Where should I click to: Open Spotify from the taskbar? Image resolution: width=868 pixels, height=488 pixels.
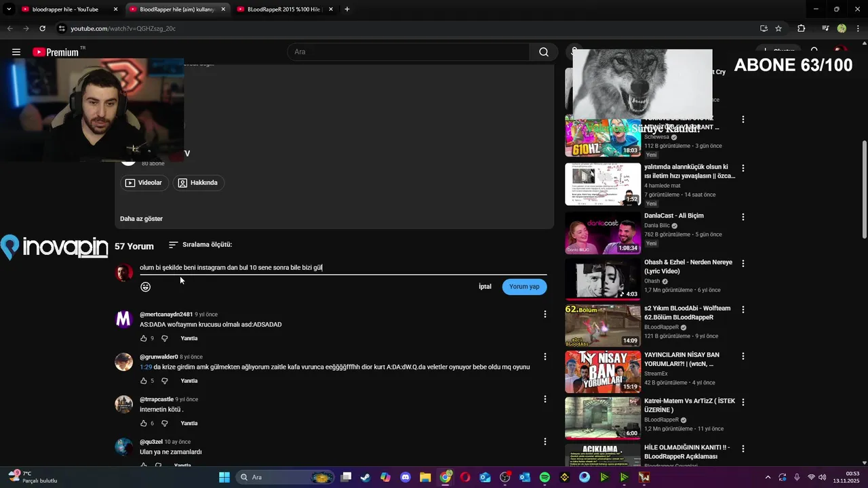545,477
